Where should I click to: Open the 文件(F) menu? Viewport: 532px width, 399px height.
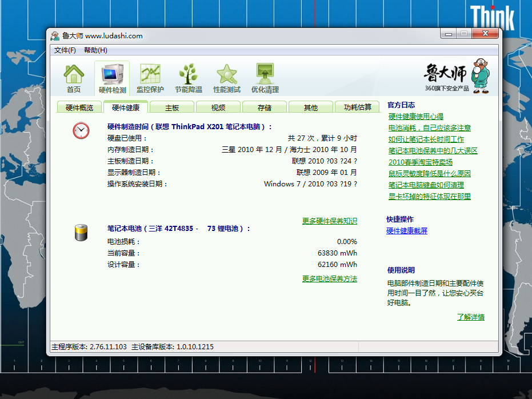[65, 50]
